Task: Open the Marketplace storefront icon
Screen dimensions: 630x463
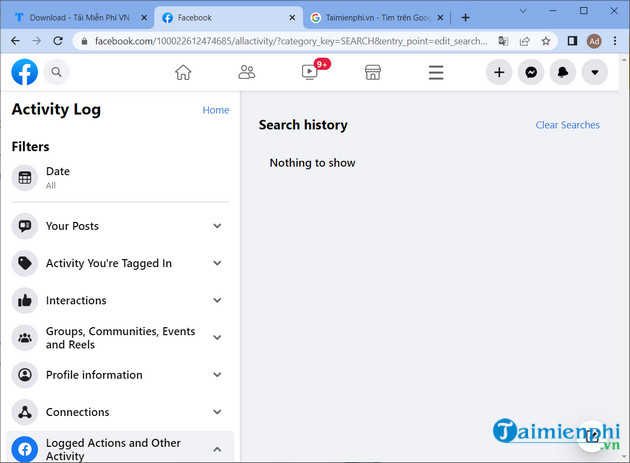Action: 373,72
